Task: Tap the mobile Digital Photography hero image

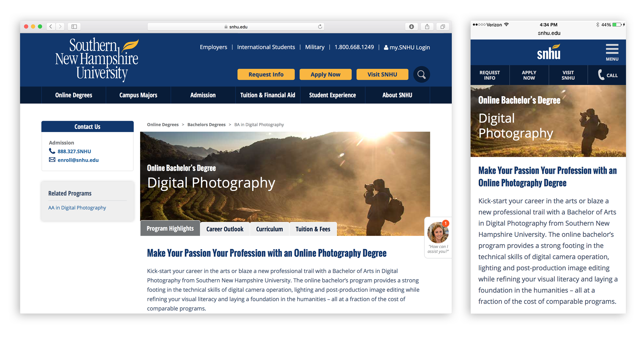Action: (548, 121)
